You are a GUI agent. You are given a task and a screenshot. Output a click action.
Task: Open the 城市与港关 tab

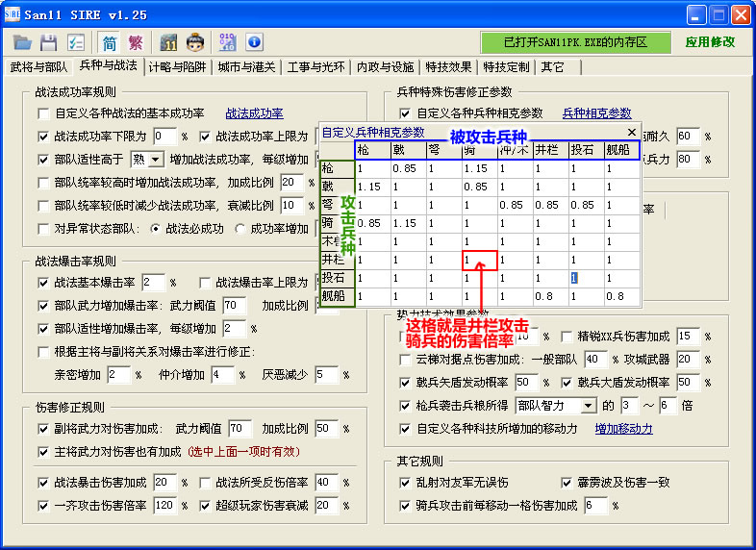point(246,67)
